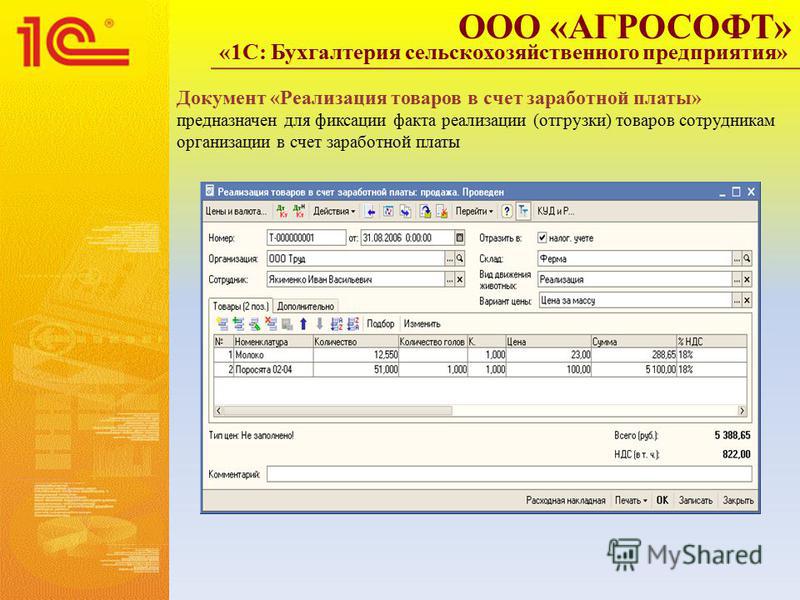This screenshot has height=600, width=800.
Task: Open organization search magnifier icon
Action: (460, 259)
